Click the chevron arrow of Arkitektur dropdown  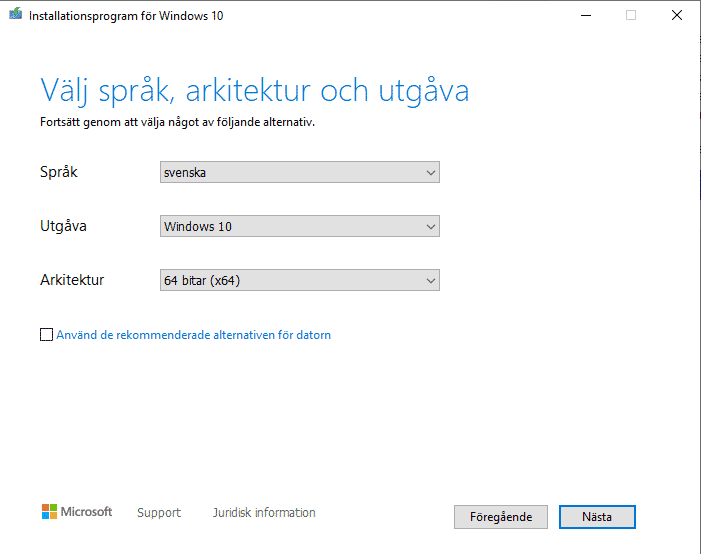(x=430, y=281)
